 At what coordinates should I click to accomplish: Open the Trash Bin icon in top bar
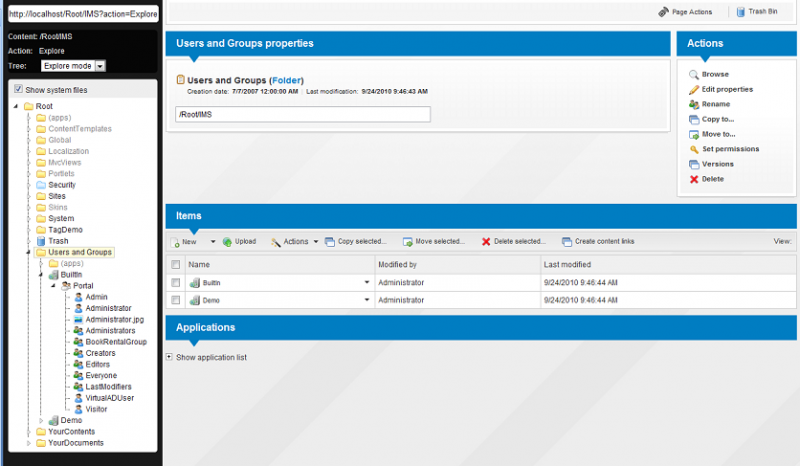point(741,12)
